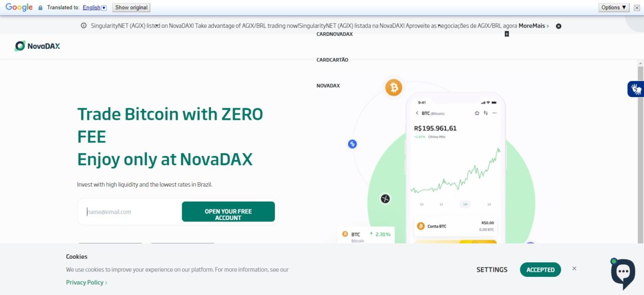Click the MoreMais announcement link
This screenshot has height=295, width=644.
pos(533,26)
